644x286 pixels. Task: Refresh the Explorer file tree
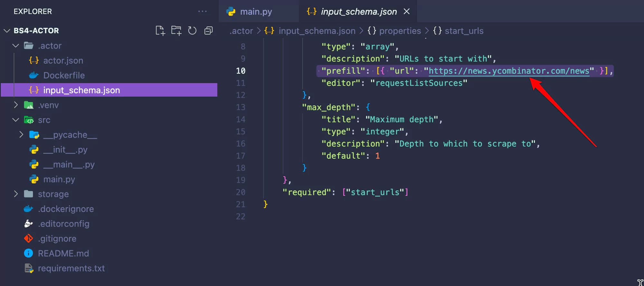[192, 31]
